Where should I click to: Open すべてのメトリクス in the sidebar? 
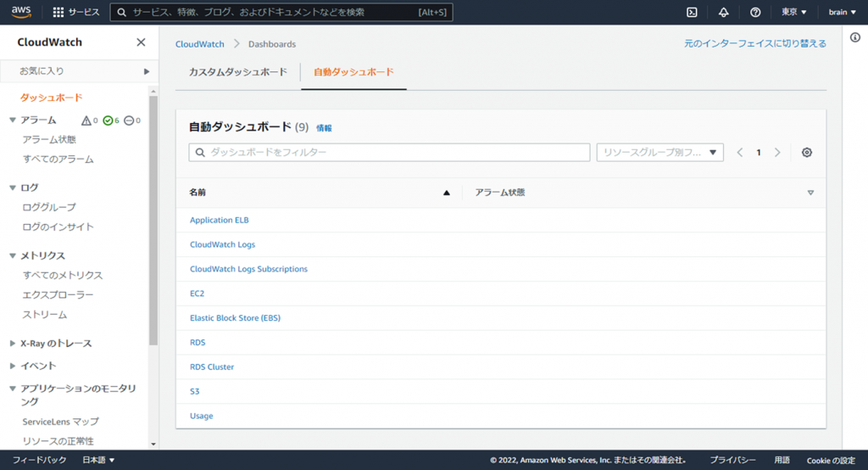pyautogui.click(x=63, y=276)
